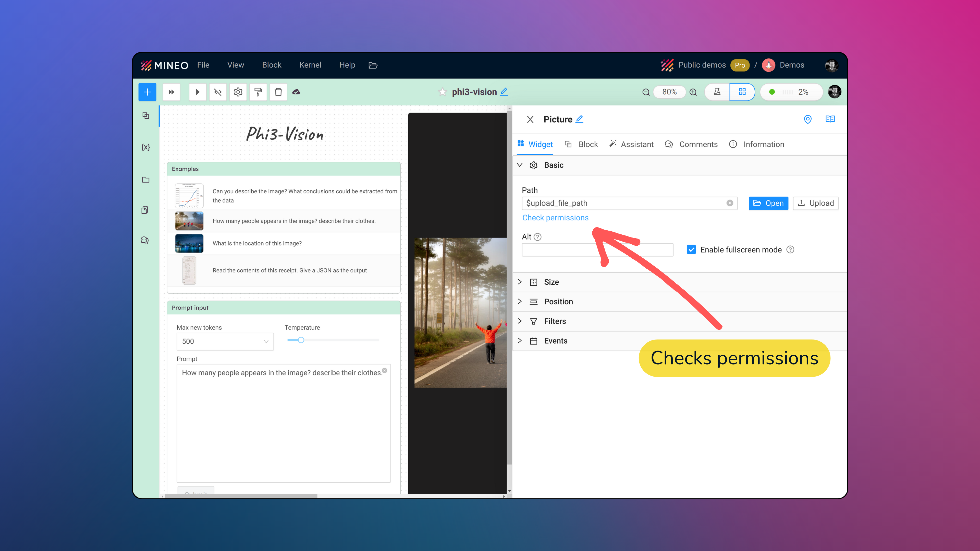Open block settings gear in toolbar

pos(238,92)
